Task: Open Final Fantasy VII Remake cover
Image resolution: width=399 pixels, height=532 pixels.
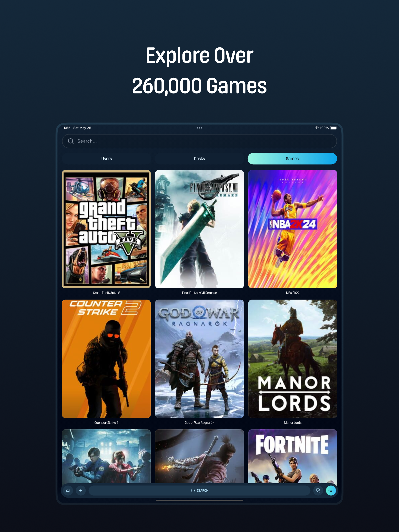Action: point(199,229)
